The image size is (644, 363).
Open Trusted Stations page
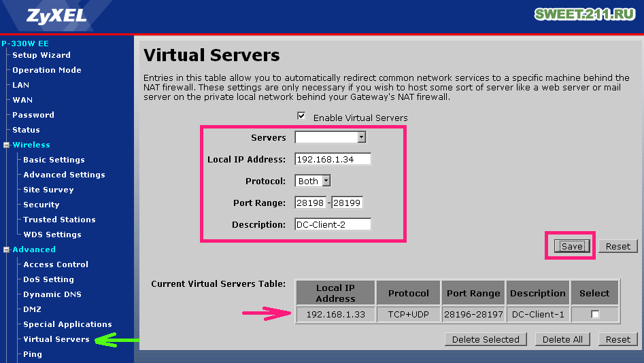pos(59,220)
